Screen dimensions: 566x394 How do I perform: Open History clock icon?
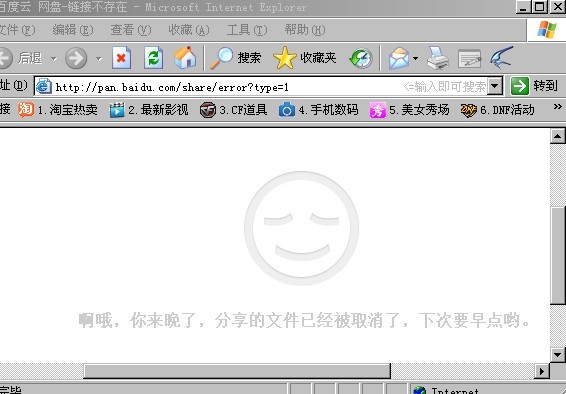tap(361, 58)
